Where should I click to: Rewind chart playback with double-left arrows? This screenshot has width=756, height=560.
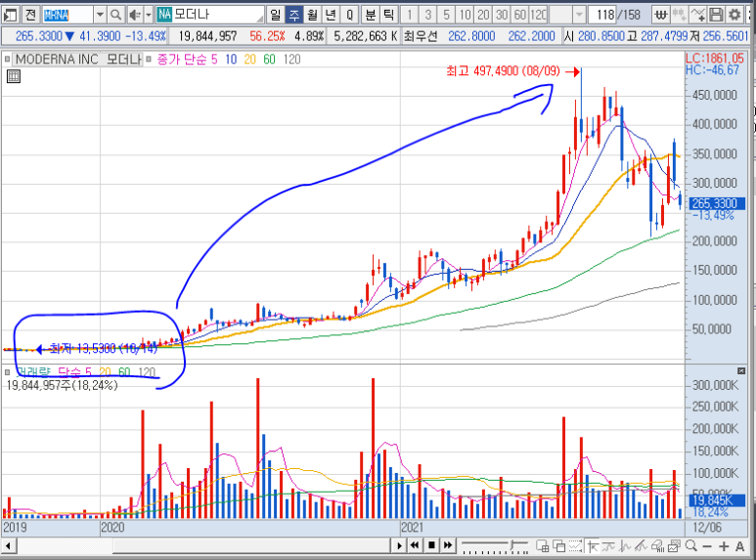tap(414, 545)
